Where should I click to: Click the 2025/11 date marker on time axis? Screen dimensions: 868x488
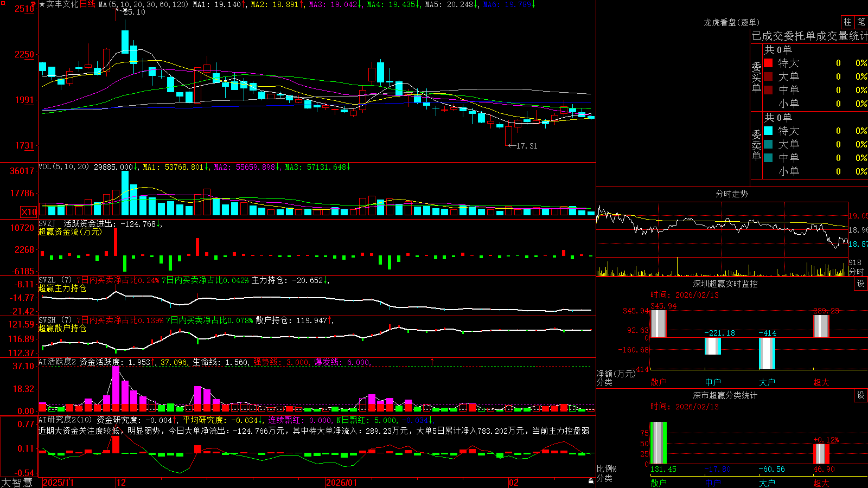58,483
